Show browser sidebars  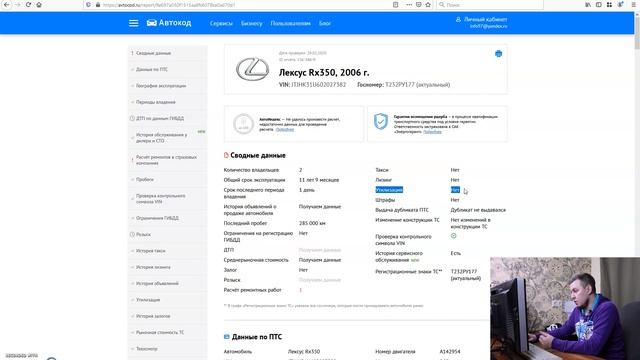(599, 4)
